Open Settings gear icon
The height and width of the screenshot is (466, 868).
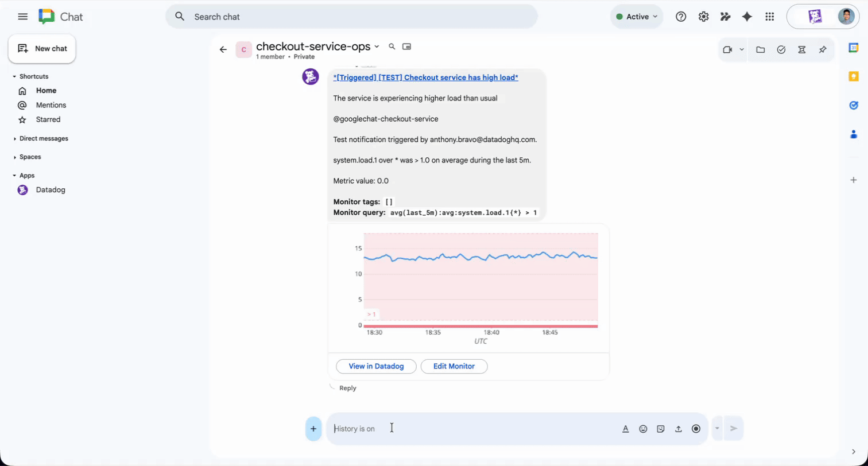click(703, 17)
